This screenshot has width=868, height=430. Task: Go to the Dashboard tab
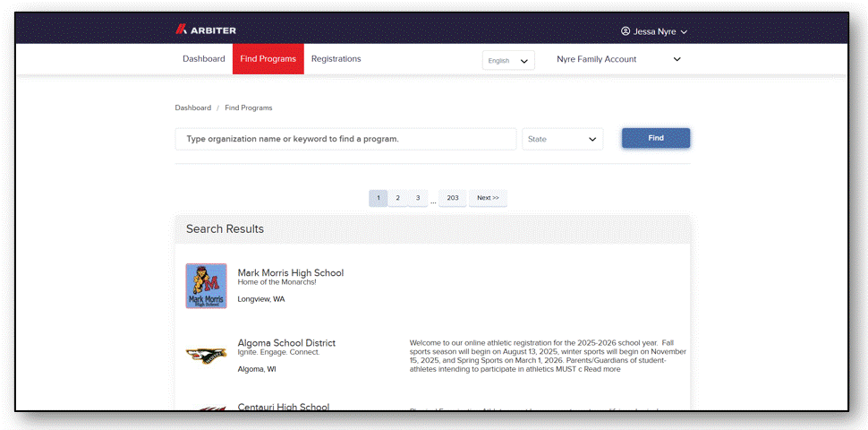204,59
